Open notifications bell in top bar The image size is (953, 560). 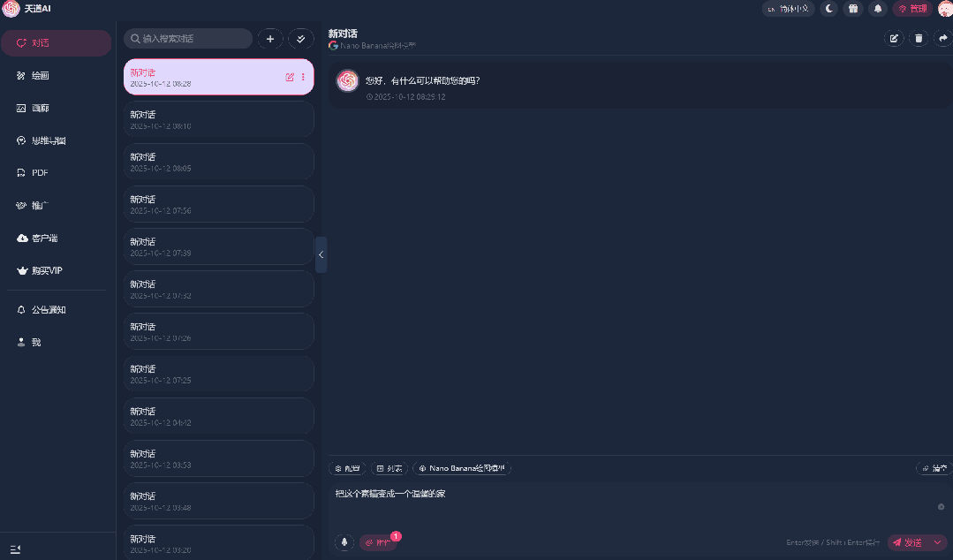tap(878, 9)
